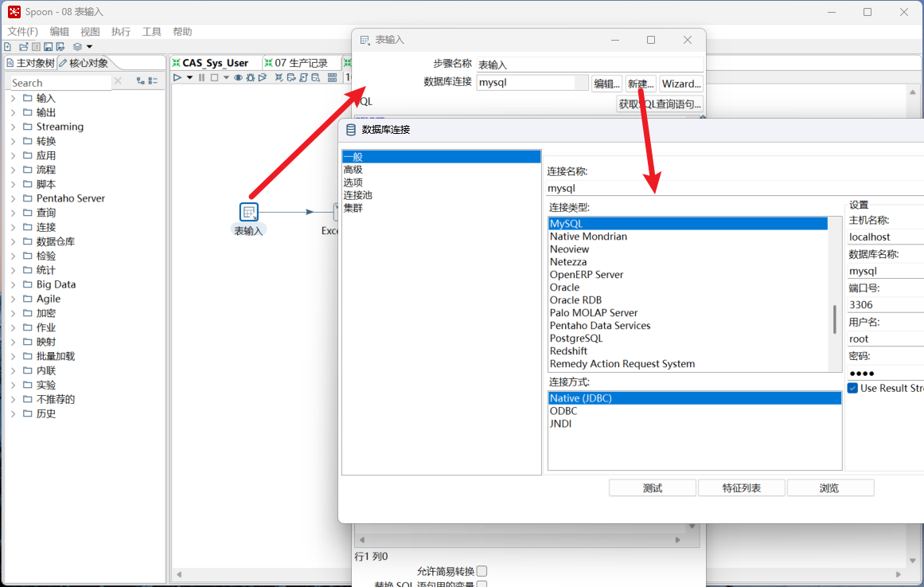Click the save-as toolbar icon
Viewport: 924px width, 587px height.
click(60, 47)
